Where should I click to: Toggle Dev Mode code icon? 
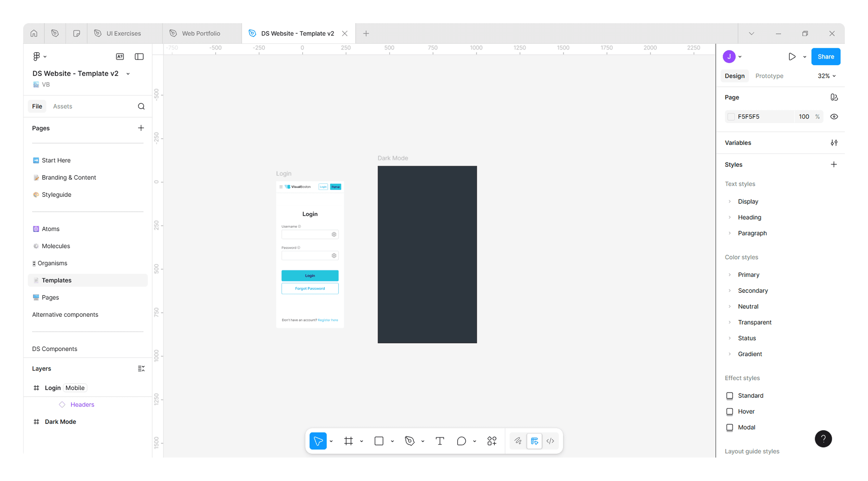point(550,441)
